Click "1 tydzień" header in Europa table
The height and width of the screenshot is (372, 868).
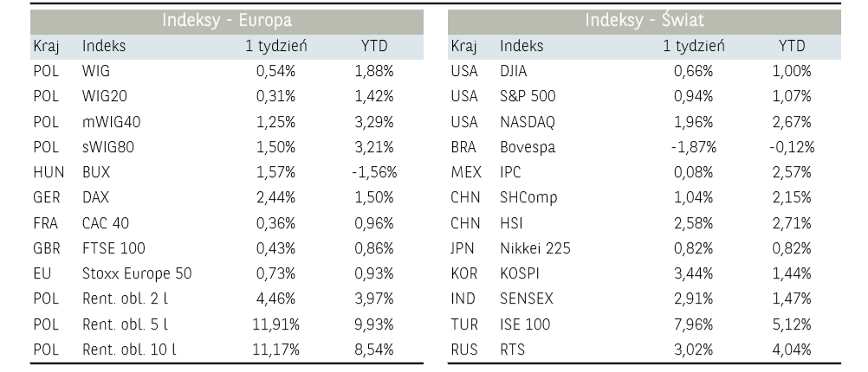click(x=276, y=46)
